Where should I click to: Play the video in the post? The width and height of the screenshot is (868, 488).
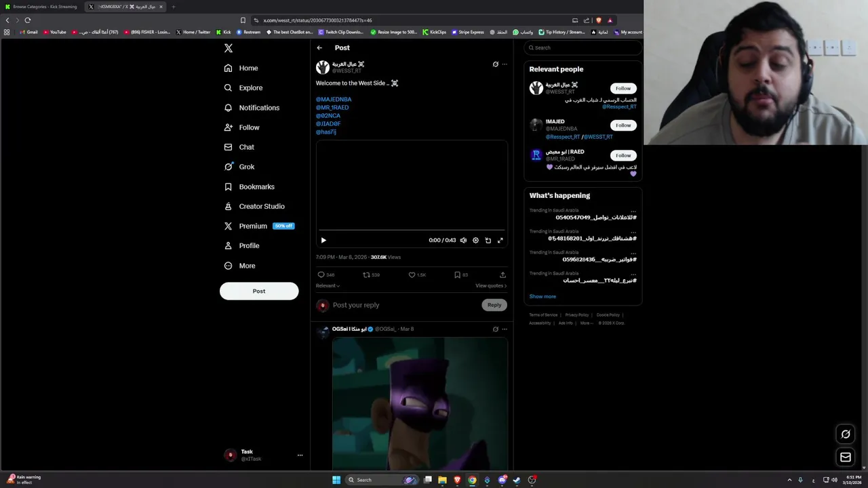pos(323,240)
